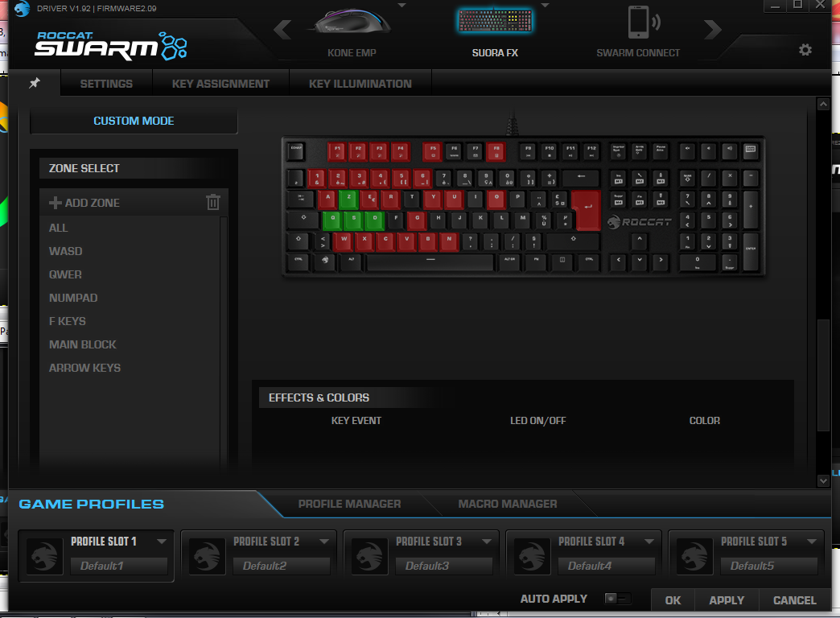Select the F KEYS zone
The image size is (840, 618).
(68, 321)
